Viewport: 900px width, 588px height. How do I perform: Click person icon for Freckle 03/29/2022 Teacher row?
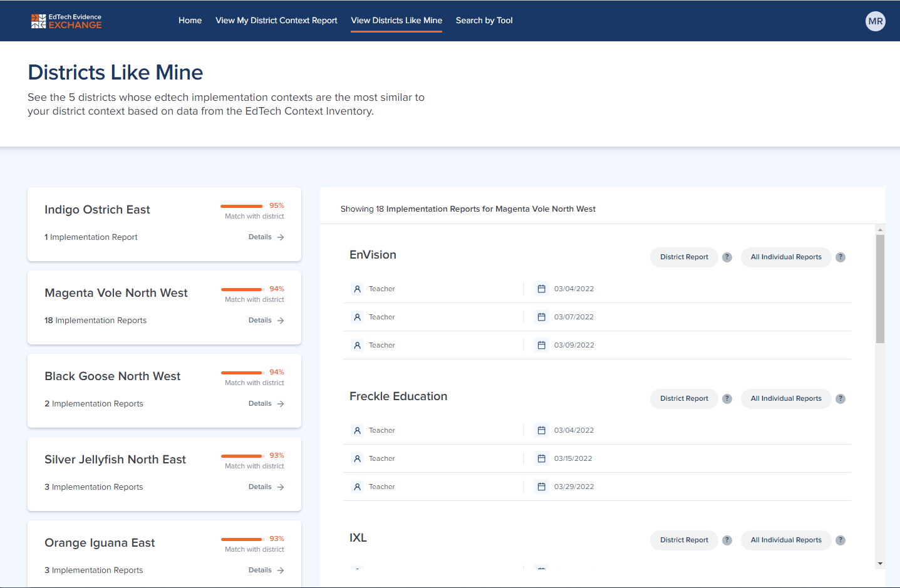point(357,487)
